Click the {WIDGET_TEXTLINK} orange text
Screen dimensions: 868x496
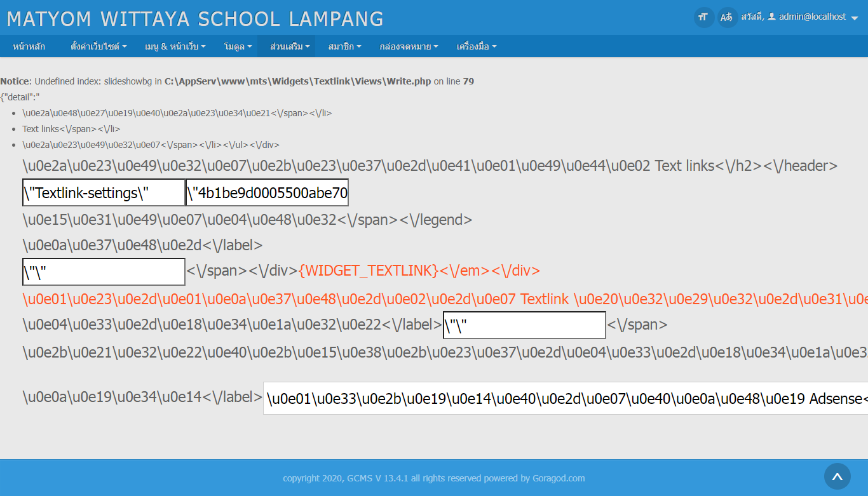click(x=368, y=271)
